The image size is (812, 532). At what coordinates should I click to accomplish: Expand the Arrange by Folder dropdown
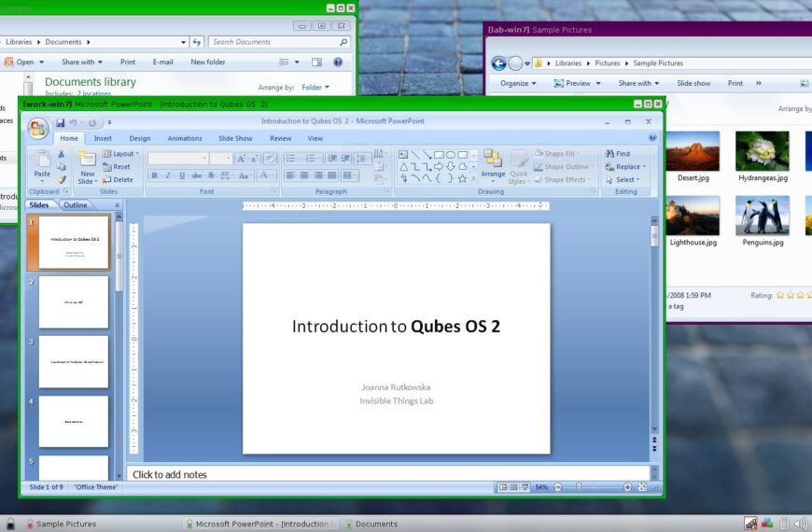(x=313, y=88)
